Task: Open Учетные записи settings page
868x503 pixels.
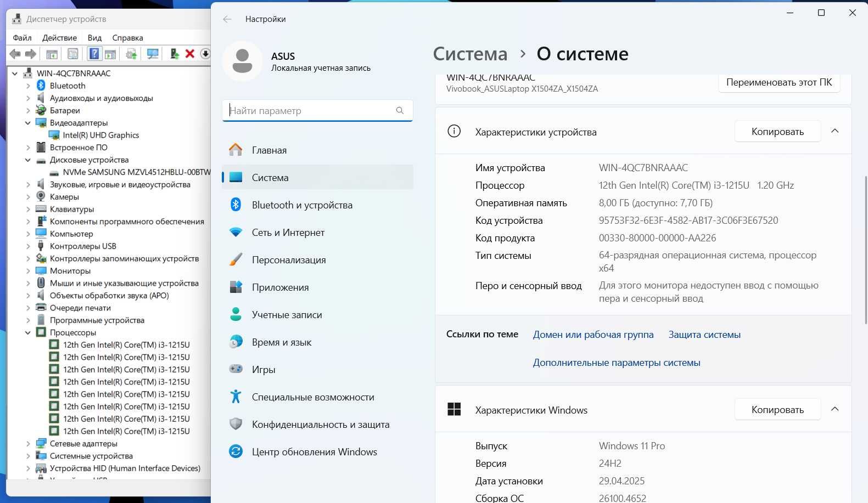Action: pyautogui.click(x=317, y=315)
